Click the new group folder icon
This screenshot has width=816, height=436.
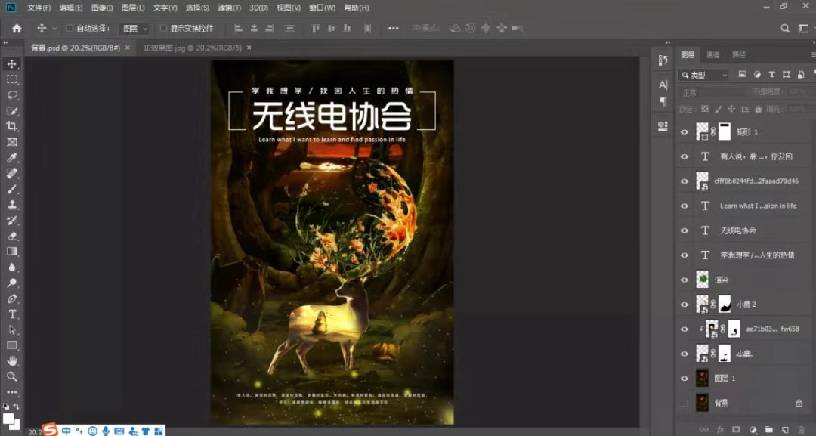[769, 430]
